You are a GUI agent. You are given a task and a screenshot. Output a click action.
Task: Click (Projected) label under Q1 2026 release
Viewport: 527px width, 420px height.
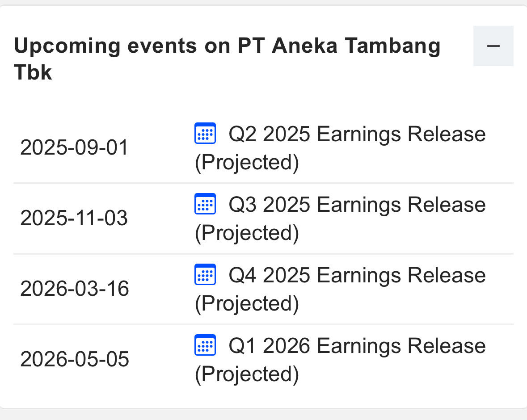coord(247,374)
